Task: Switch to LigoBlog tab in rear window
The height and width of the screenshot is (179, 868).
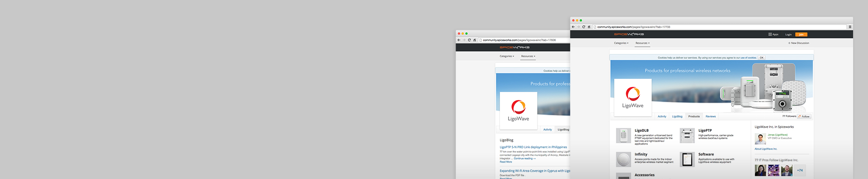Action: pos(563,130)
